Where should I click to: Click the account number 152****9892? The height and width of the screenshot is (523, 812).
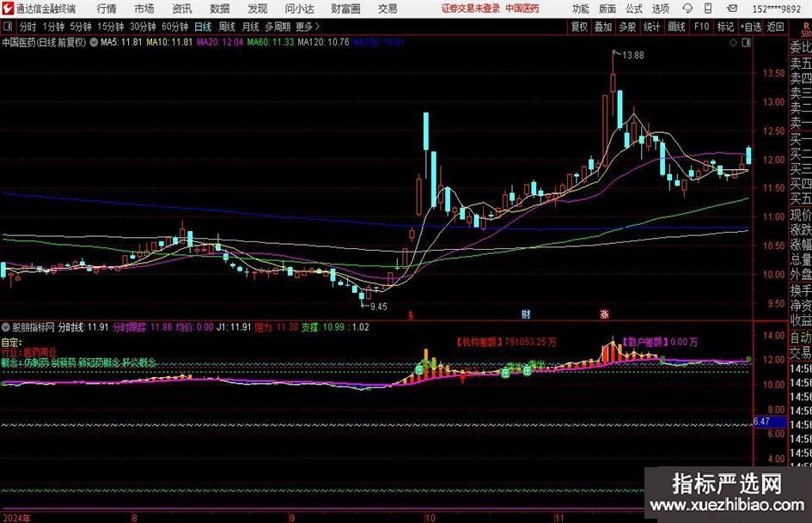[x=776, y=9]
